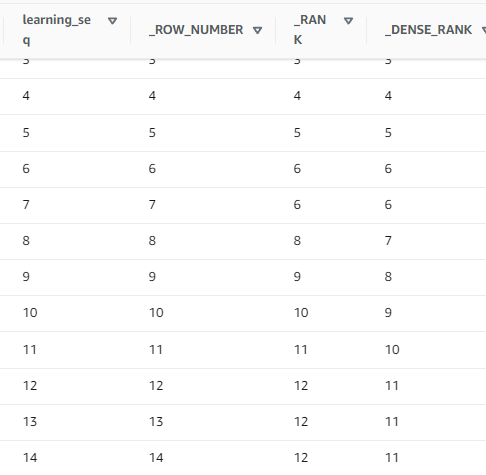
Task: Open the learning_seq column sort dropdown
Action: 112,21
